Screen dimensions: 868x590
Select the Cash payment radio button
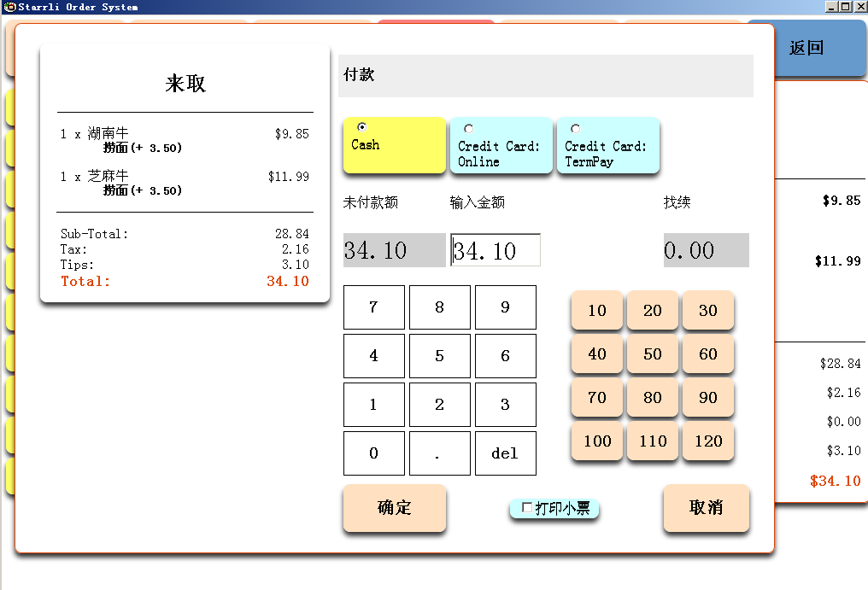point(362,127)
